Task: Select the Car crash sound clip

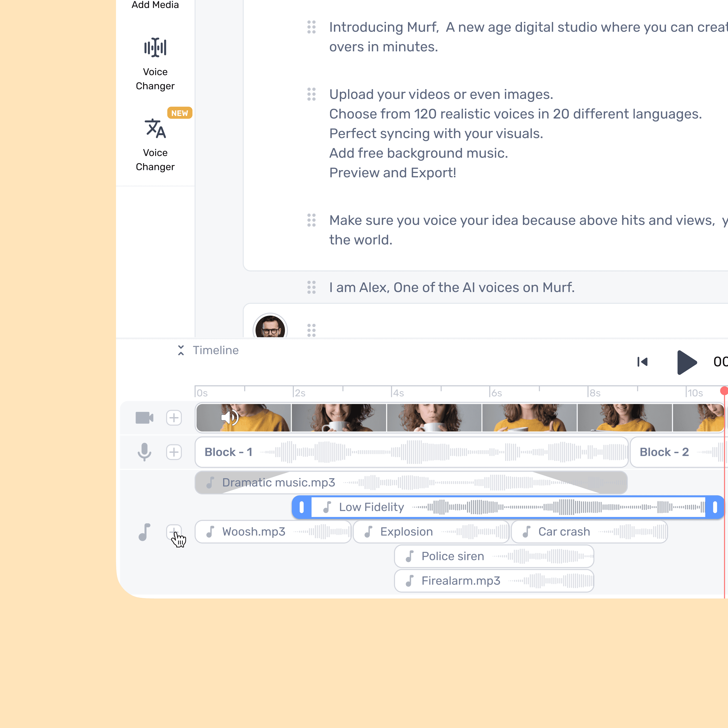Action: [589, 532]
